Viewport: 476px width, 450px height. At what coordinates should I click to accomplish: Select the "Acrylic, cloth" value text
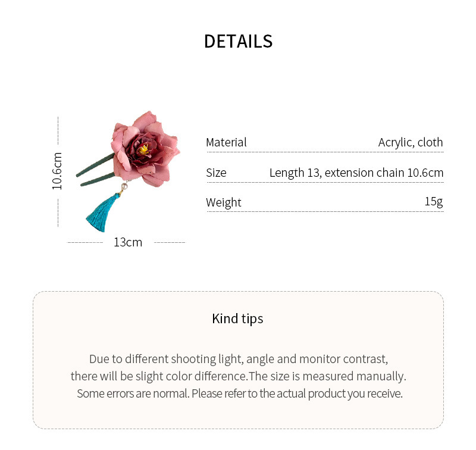pyautogui.click(x=411, y=142)
